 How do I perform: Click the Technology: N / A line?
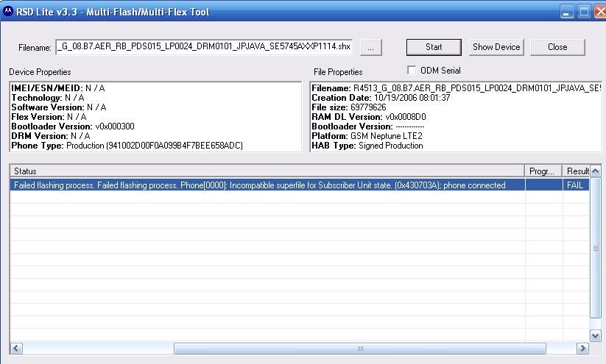coord(48,98)
